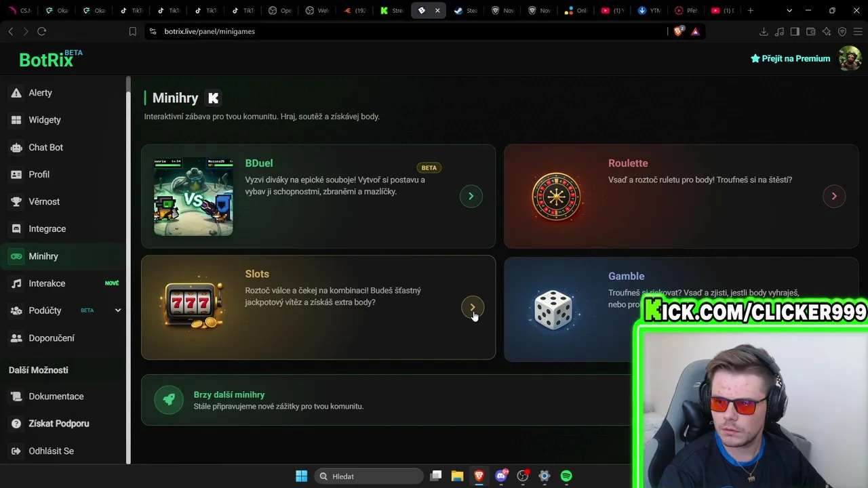
Task: Open BDuel game with arrow button
Action: [471, 196]
